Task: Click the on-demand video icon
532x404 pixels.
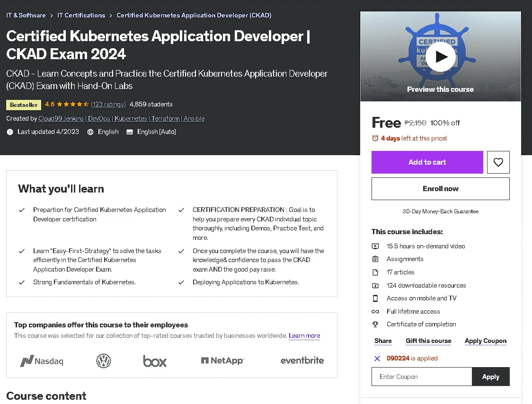Action: (375, 246)
